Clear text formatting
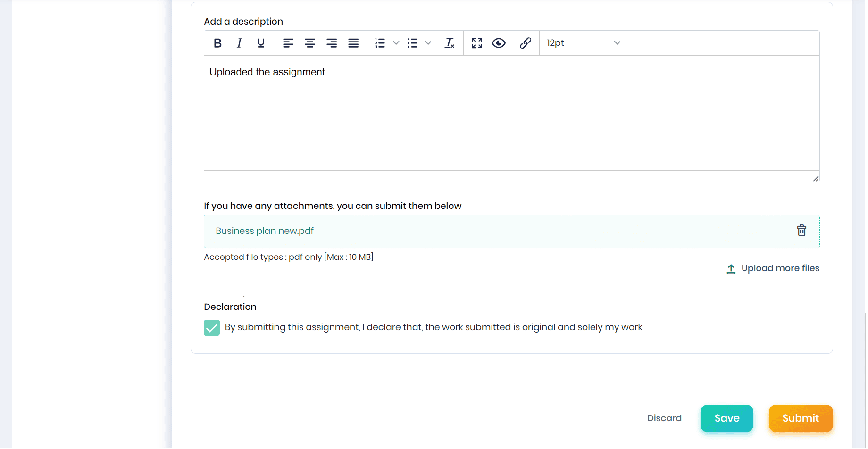This screenshot has width=868, height=449. (450, 43)
